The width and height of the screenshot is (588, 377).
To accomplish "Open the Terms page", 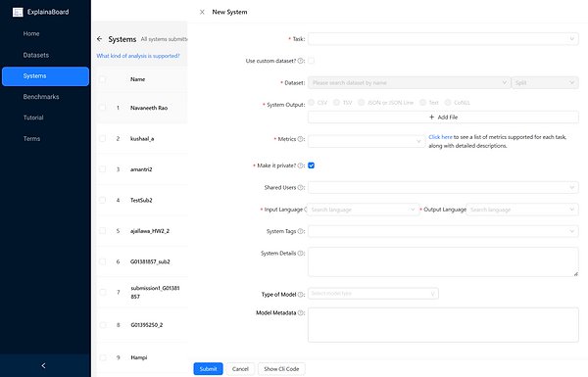I will [45, 139].
